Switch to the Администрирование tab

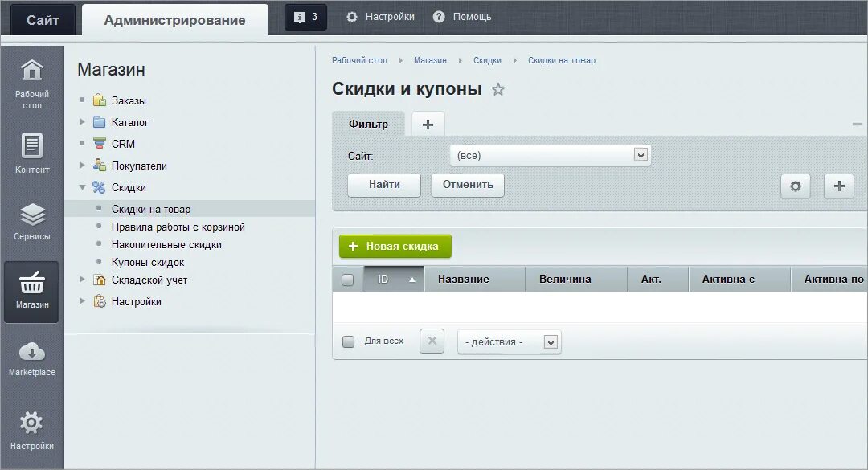(x=175, y=20)
